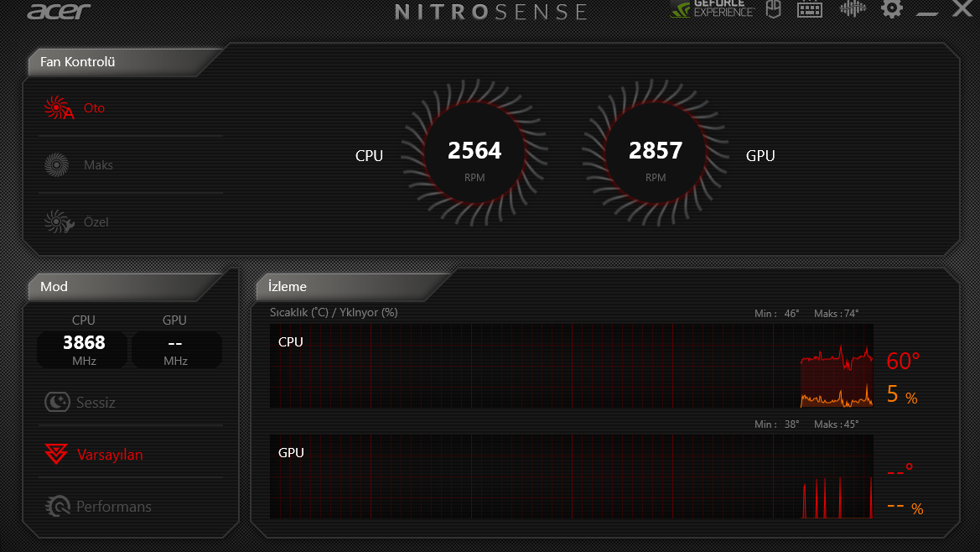
Task: Click GPU 'Maks : 45°' label
Action: pyautogui.click(x=837, y=424)
